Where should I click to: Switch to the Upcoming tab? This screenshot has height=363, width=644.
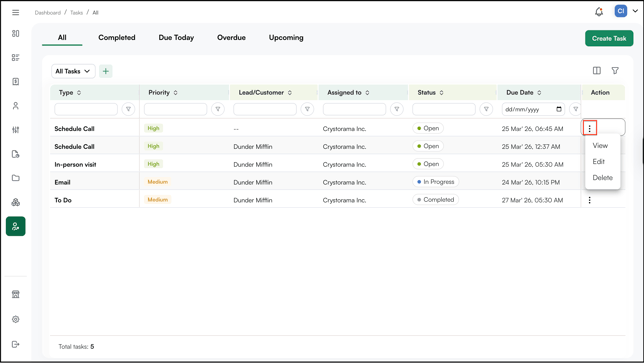[286, 37]
